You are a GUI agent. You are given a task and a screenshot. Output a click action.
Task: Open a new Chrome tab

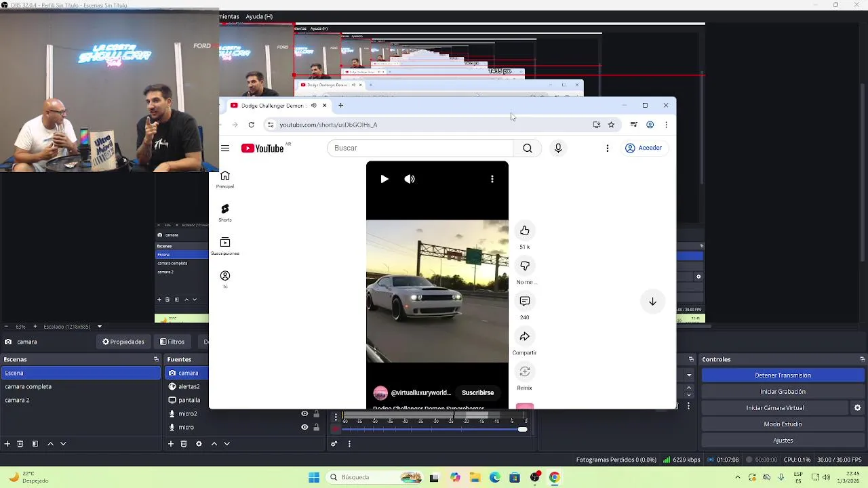click(x=341, y=106)
